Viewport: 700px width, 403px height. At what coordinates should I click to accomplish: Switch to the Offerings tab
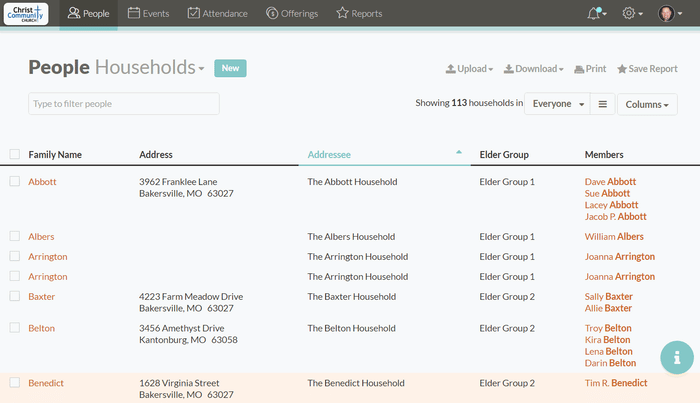pyautogui.click(x=292, y=13)
